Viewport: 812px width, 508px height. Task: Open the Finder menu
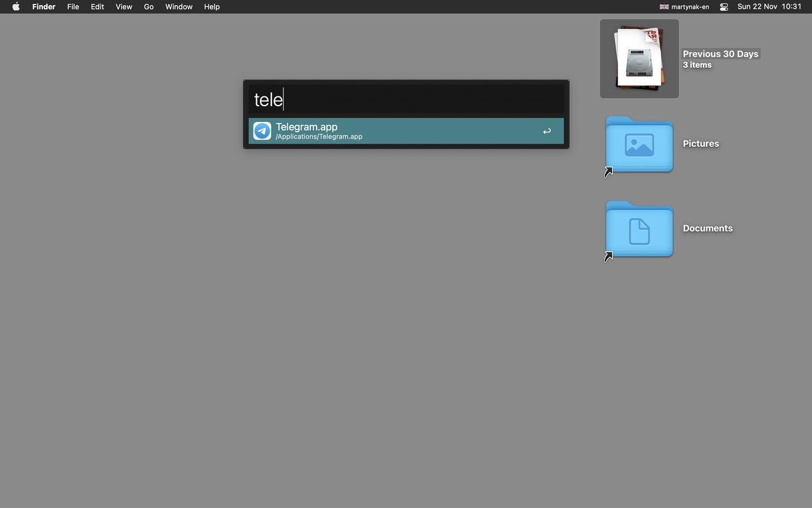tap(43, 7)
